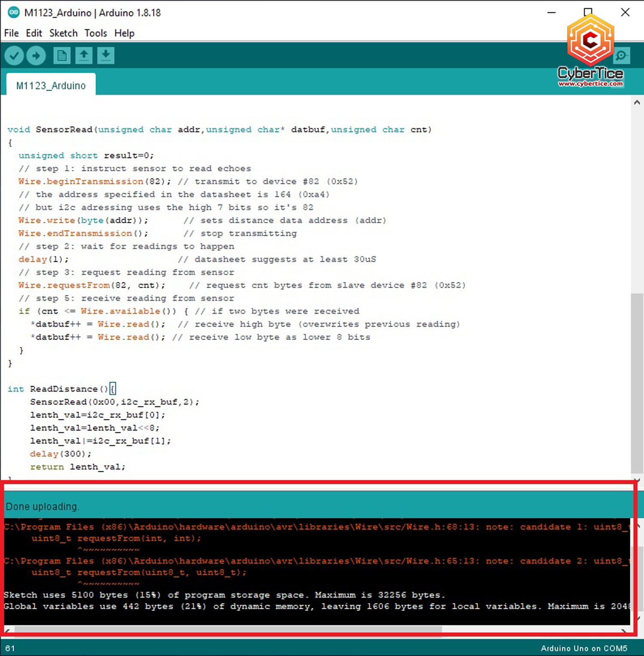Create a new sketch with the New icon

click(61, 55)
